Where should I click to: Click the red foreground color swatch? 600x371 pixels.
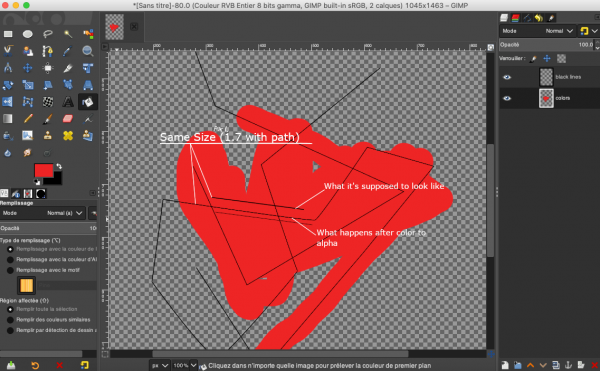[x=44, y=170]
